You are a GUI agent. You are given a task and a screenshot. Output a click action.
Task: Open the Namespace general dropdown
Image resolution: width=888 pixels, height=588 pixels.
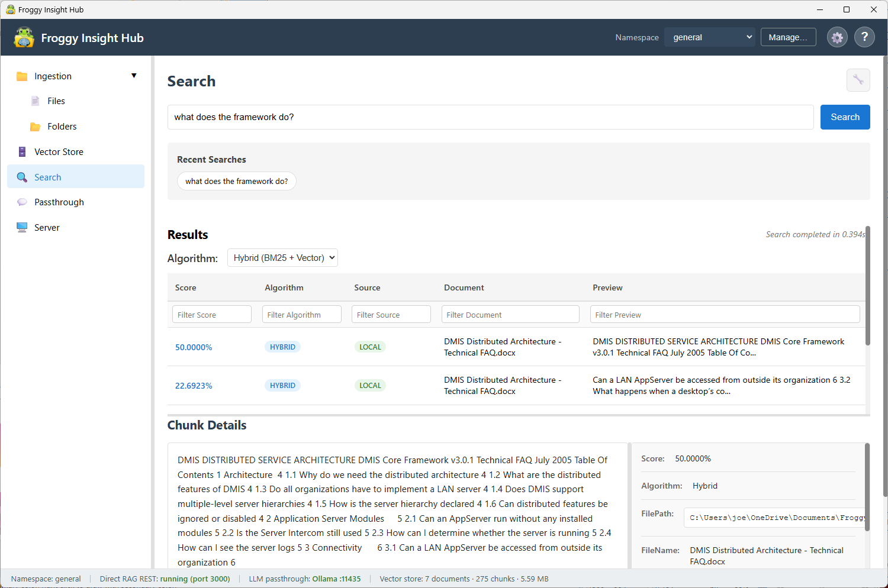[x=709, y=37]
